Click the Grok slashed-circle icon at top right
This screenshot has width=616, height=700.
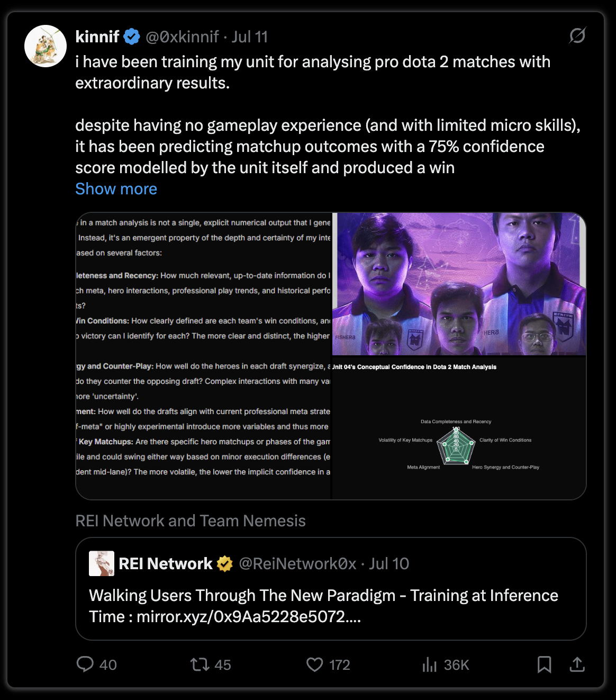577,35
